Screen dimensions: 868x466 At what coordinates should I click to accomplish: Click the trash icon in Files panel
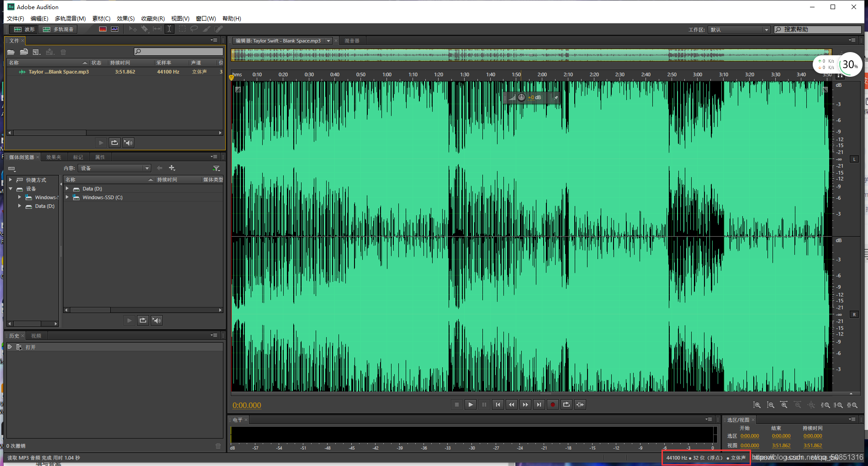pos(64,52)
